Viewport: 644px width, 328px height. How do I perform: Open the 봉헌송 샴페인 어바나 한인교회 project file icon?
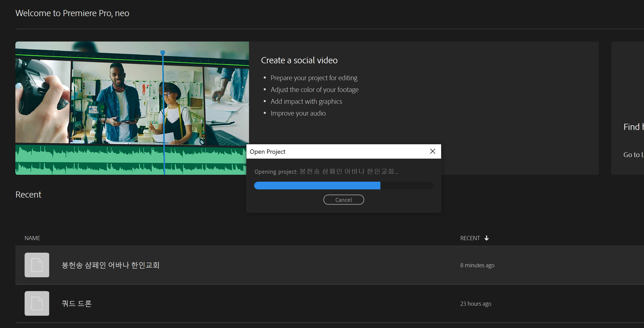tap(37, 265)
